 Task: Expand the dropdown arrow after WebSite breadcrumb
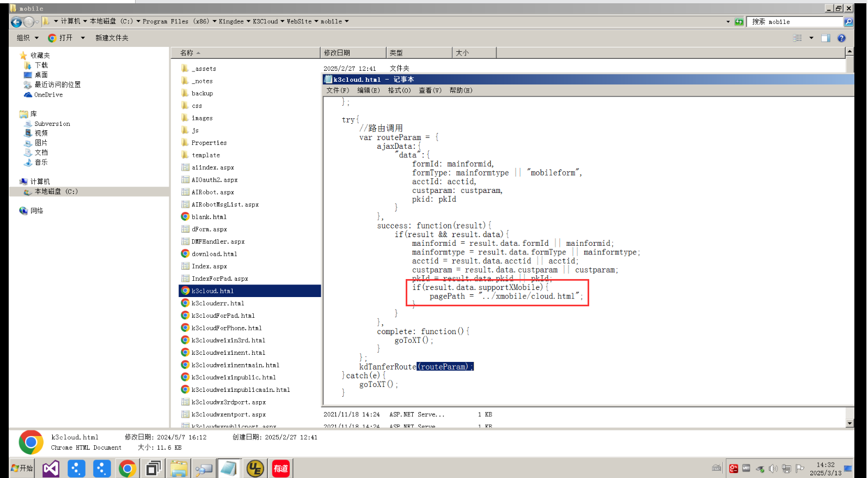coord(316,21)
